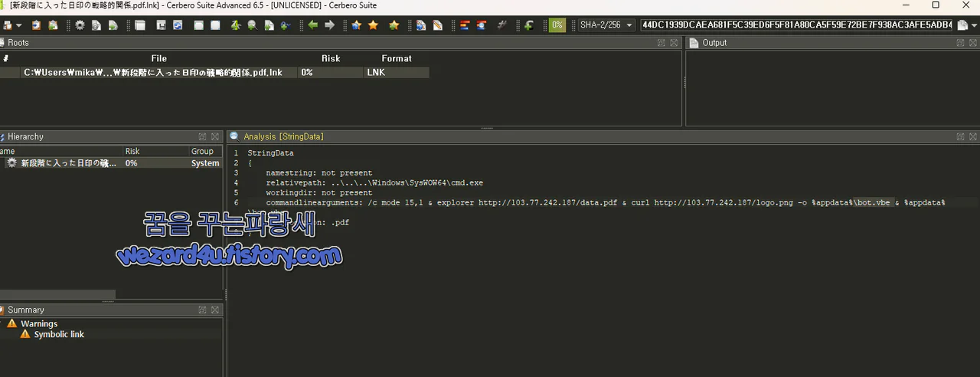Click the document with blue globe icon
980x377 pixels.
pyautogui.click(x=421, y=25)
